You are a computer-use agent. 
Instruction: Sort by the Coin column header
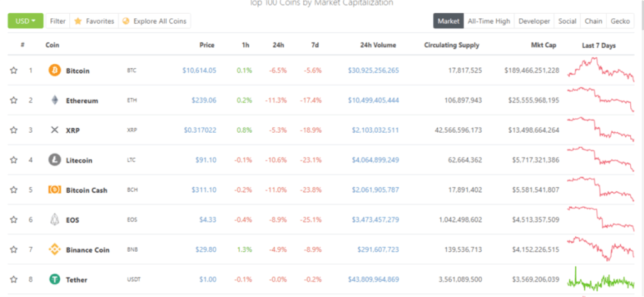(52, 45)
